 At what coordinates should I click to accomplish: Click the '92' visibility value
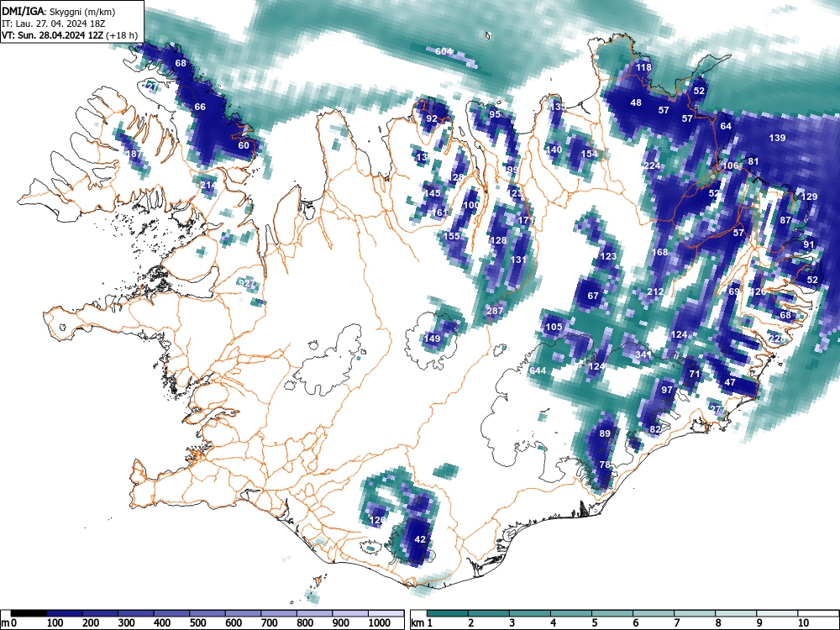click(432, 119)
